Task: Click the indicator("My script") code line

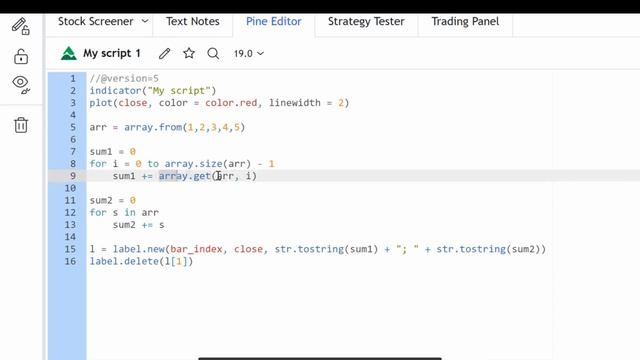Action: (153, 91)
